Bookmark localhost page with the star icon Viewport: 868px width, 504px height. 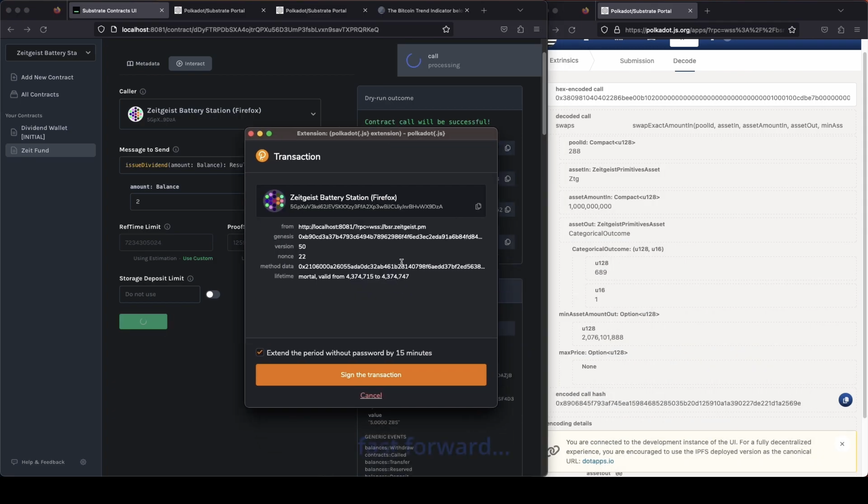[x=446, y=30]
